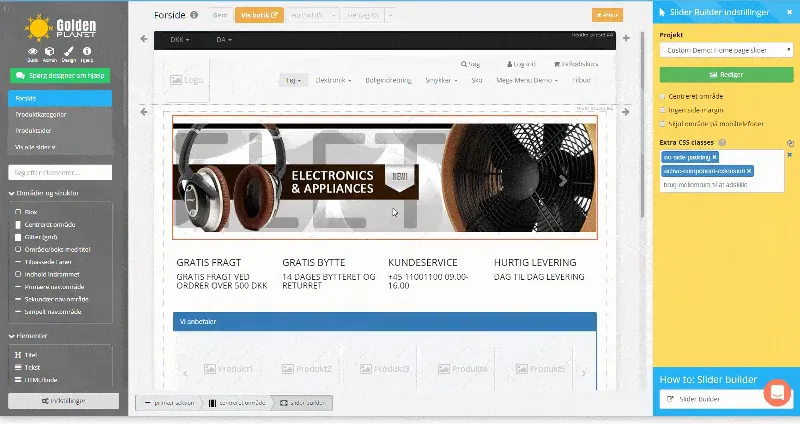Open Sko menu item
The width and height of the screenshot is (800, 424).
pyautogui.click(x=477, y=80)
